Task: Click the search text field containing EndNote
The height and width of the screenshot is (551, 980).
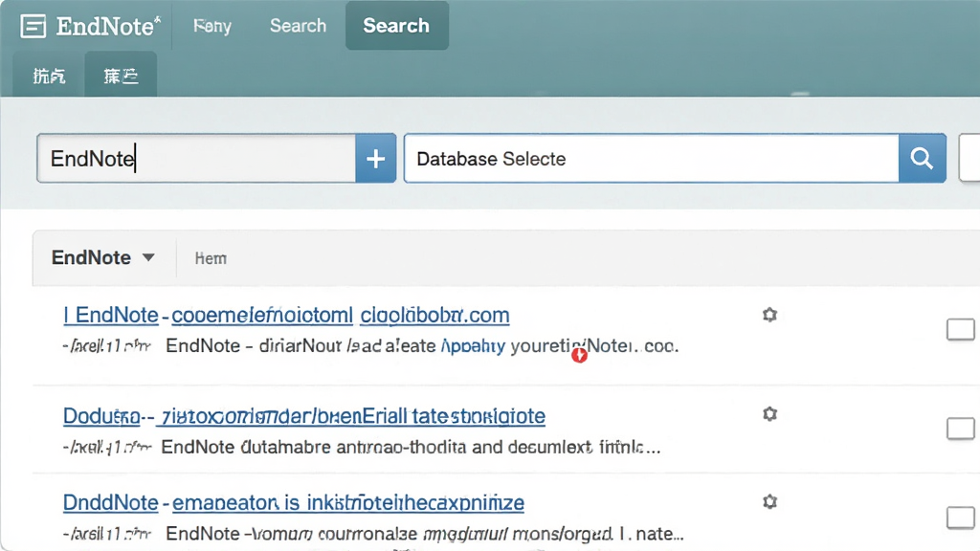Action: [196, 159]
